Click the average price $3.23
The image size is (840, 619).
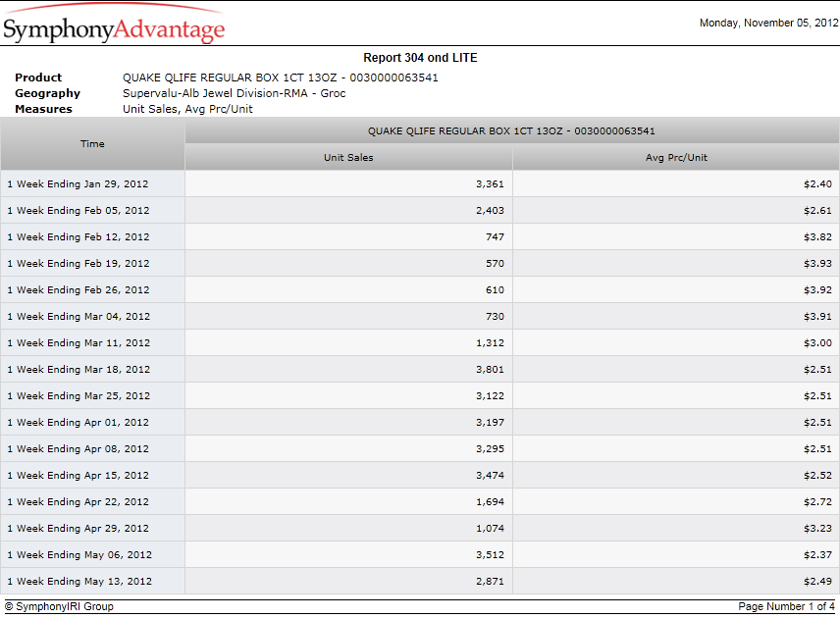[x=817, y=529]
